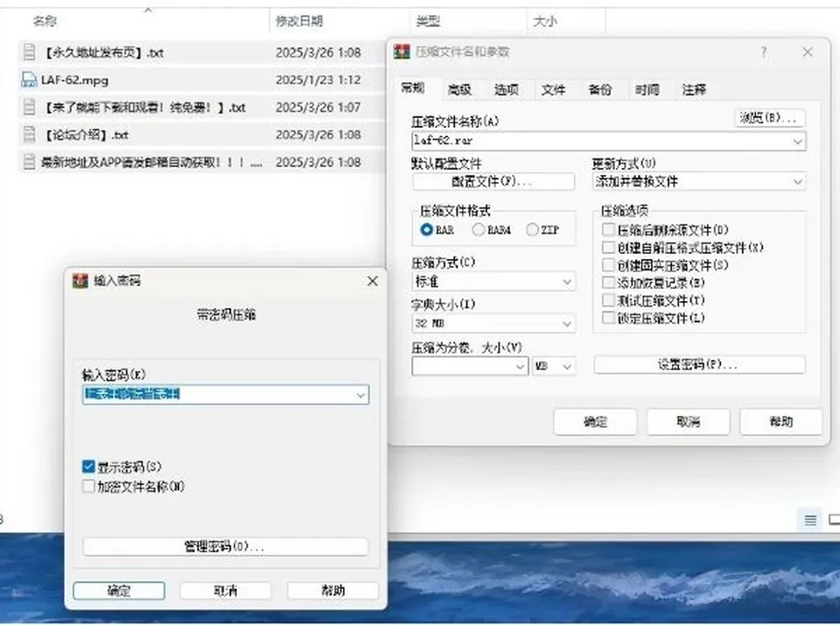
Task: Open the 字典大小 dropdown showing 32 MB
Action: (x=493, y=323)
